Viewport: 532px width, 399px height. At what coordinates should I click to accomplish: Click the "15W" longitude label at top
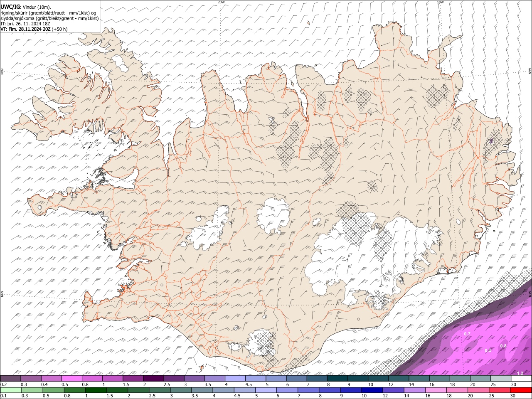pyautogui.click(x=441, y=2)
